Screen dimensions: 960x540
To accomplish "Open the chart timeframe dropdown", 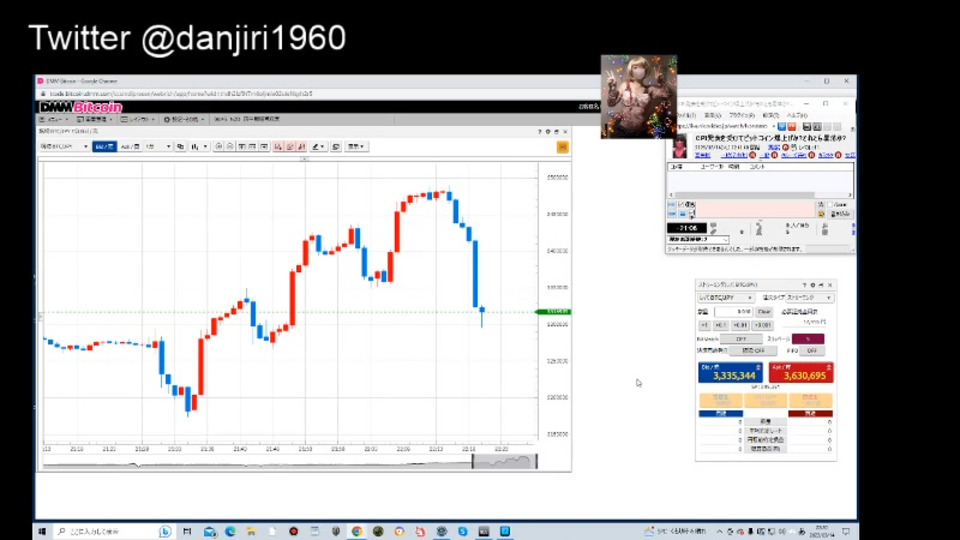I will (157, 147).
